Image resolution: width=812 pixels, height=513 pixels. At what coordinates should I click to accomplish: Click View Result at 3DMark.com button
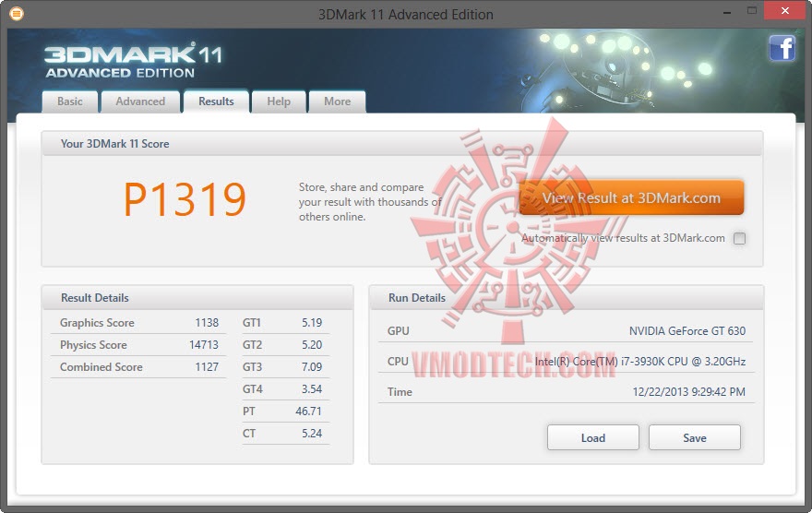[x=631, y=197]
